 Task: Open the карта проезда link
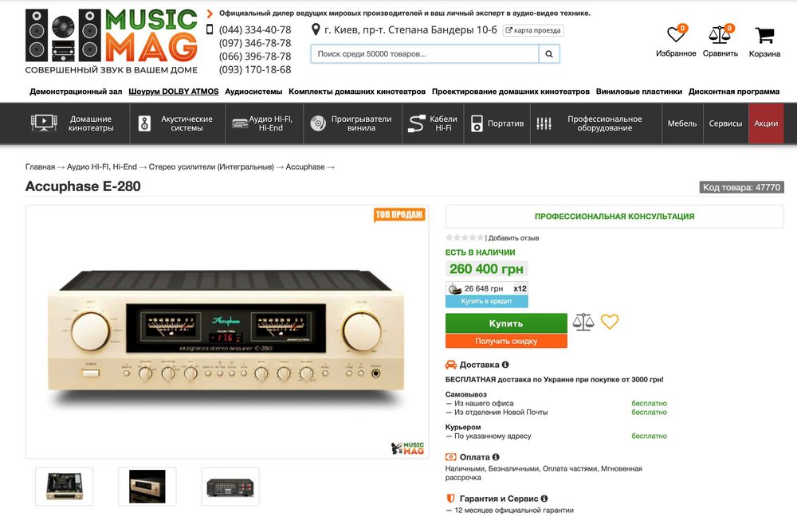tap(533, 30)
